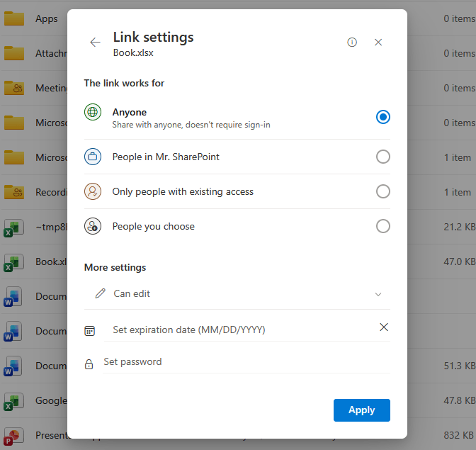Image resolution: width=476 pixels, height=450 pixels.
Task: Click the globe icon for Anyone
Action: [x=93, y=112]
